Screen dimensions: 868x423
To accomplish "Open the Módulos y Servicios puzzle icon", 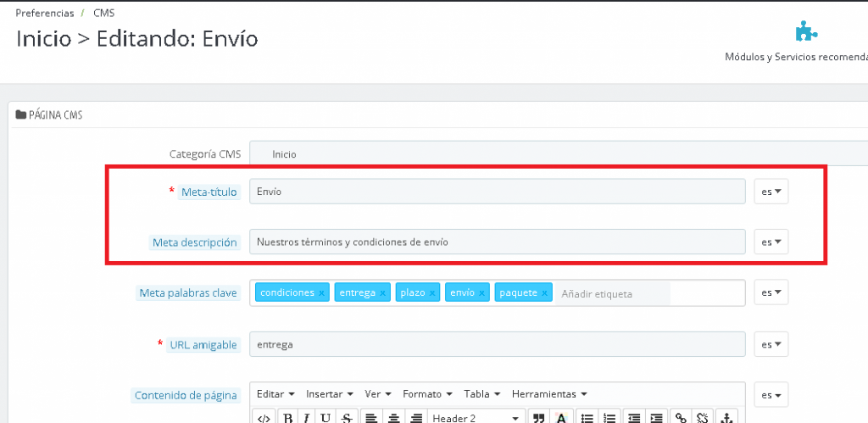I will point(805,31).
